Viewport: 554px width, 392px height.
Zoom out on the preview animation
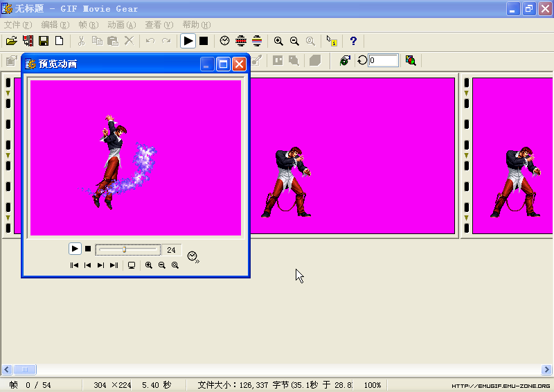pyautogui.click(x=162, y=265)
